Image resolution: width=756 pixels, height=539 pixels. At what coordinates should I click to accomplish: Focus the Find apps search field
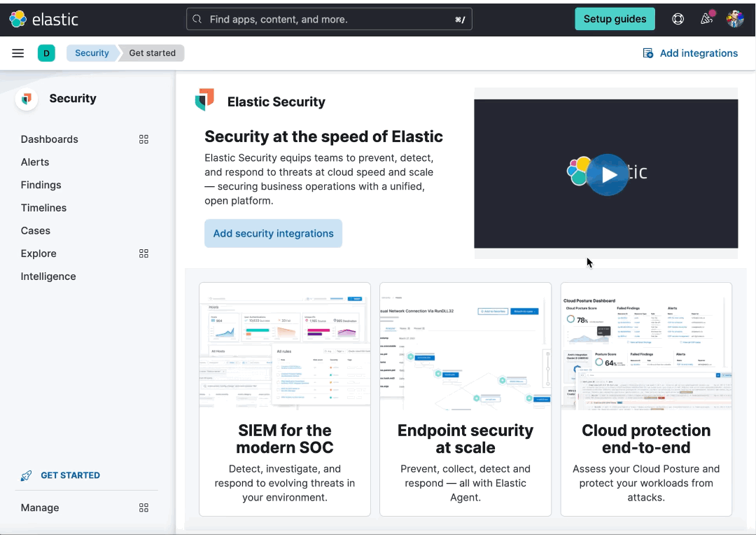coord(329,20)
